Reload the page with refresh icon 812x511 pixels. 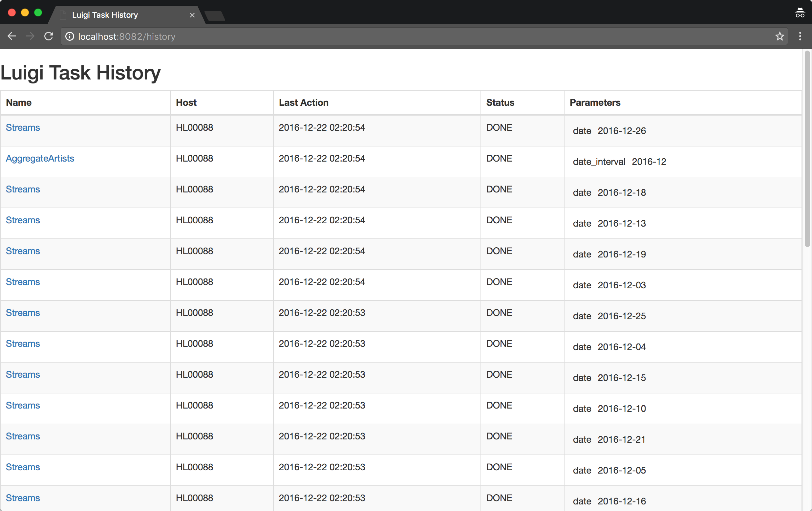coord(49,36)
